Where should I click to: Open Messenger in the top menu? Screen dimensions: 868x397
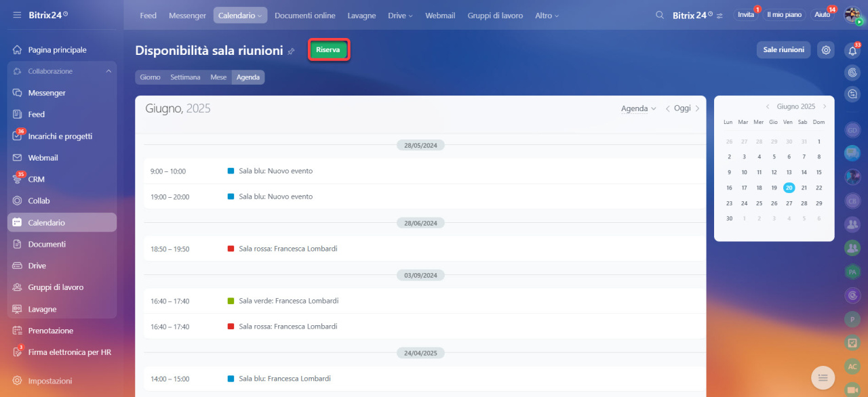click(187, 15)
